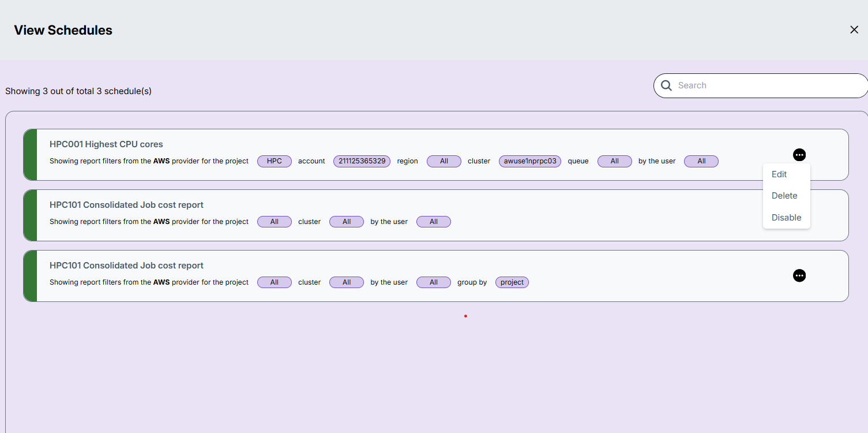
Task: Click queue All chip in HPC001 schedule
Action: [615, 161]
